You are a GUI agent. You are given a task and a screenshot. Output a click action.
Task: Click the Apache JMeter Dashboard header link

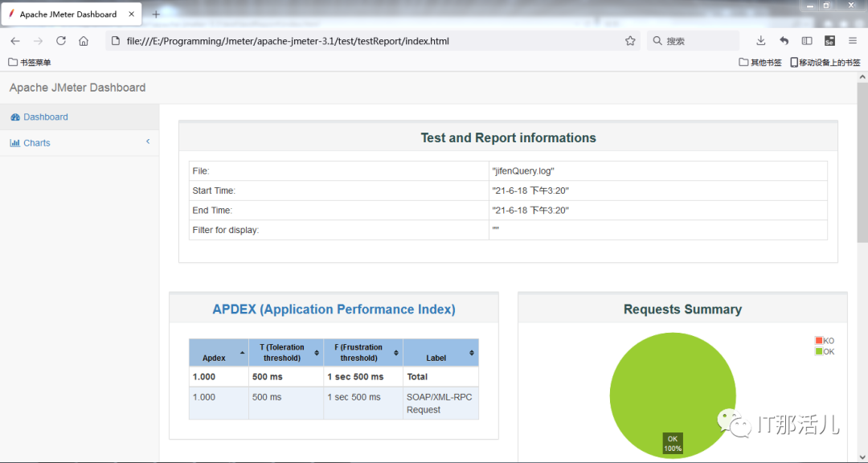coord(77,88)
